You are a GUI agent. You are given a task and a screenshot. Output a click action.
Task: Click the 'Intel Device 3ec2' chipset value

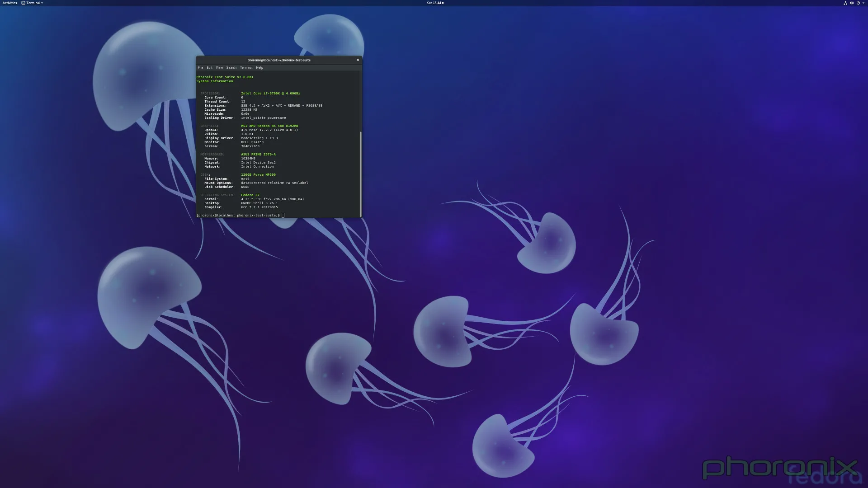[x=258, y=163]
